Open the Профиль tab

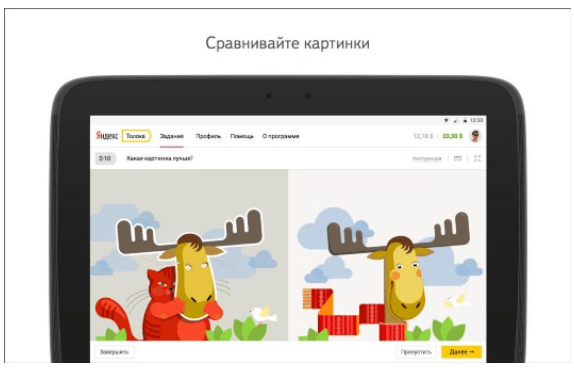click(208, 136)
